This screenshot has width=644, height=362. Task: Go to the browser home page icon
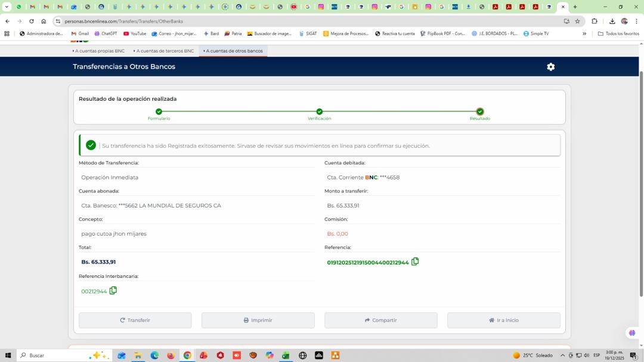pos(44,21)
